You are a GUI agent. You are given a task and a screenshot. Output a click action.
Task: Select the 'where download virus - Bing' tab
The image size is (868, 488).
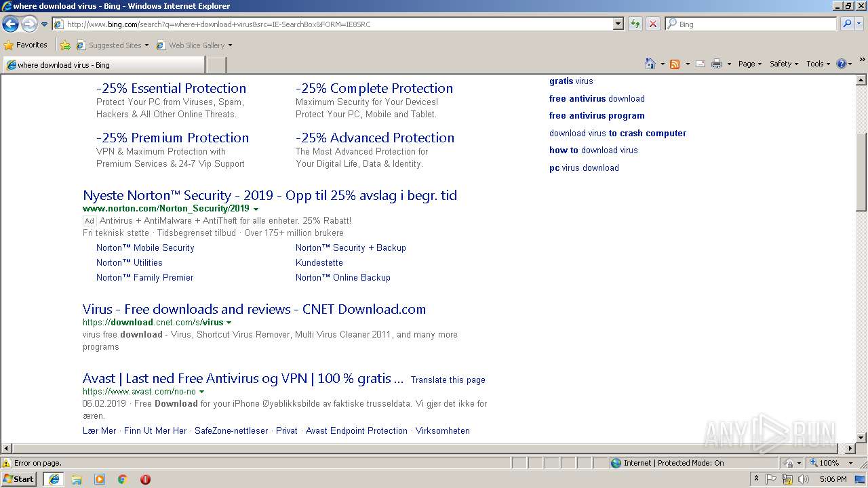103,65
